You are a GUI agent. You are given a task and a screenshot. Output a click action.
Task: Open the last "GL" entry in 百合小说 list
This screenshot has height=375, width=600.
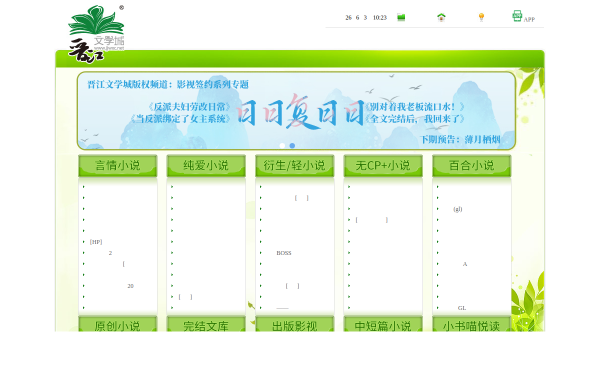(x=462, y=308)
